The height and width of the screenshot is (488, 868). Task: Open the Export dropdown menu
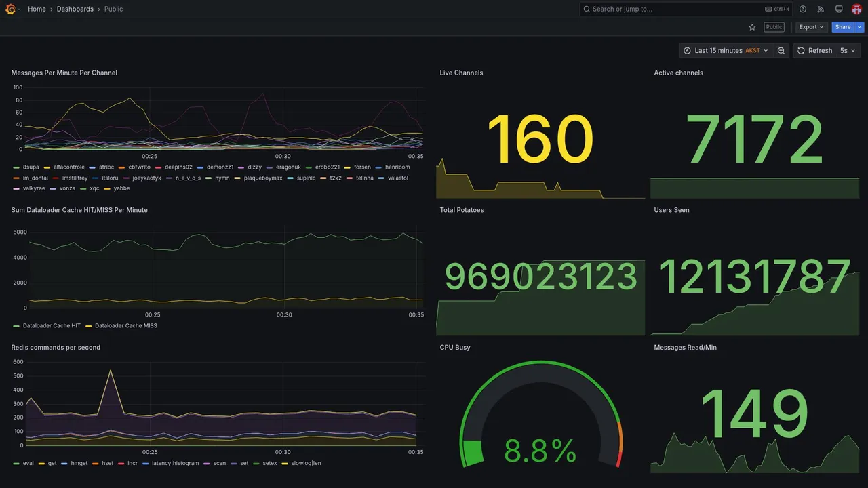pos(811,27)
